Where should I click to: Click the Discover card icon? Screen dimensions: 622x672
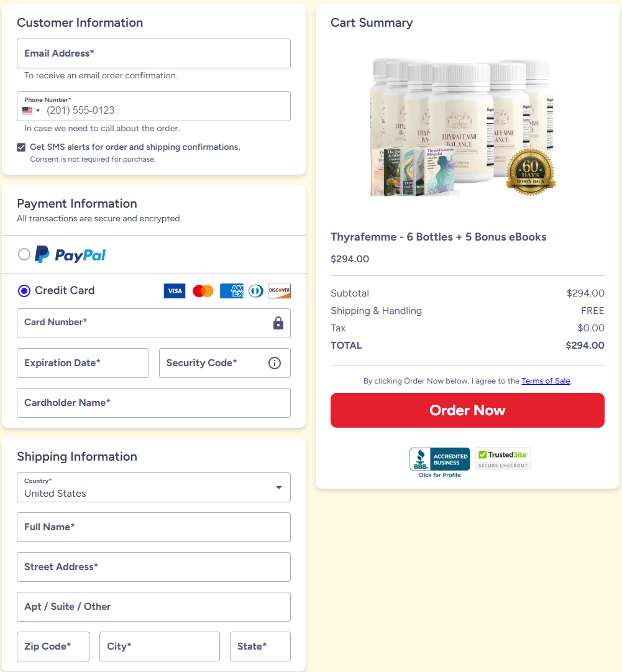click(x=279, y=291)
